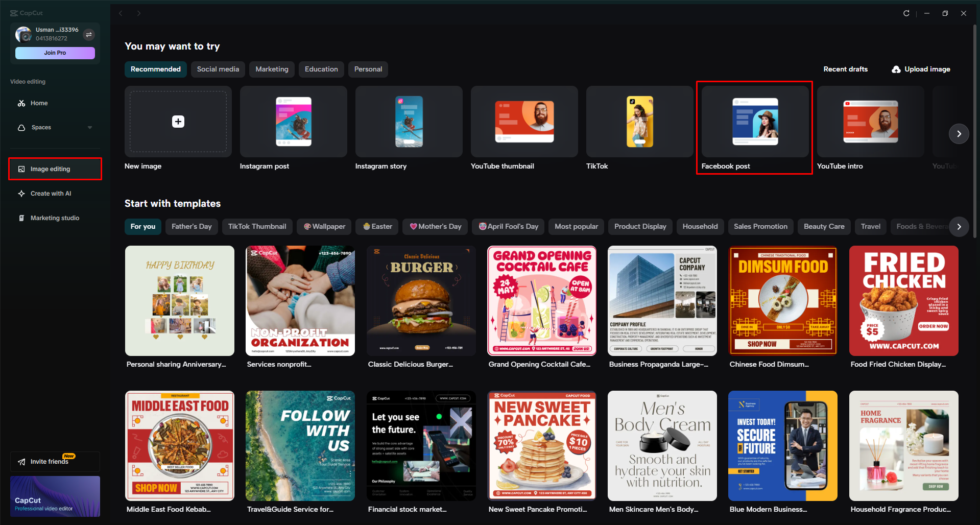Screen dimensions: 980x525
Task: Open the Household Fragrance Product template
Action: [x=904, y=446]
